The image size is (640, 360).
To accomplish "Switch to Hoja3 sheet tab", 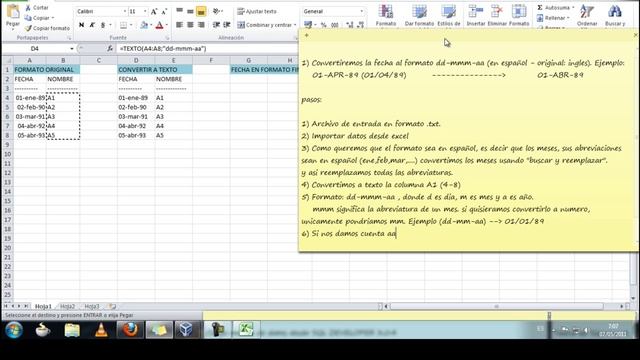I will (x=92, y=306).
